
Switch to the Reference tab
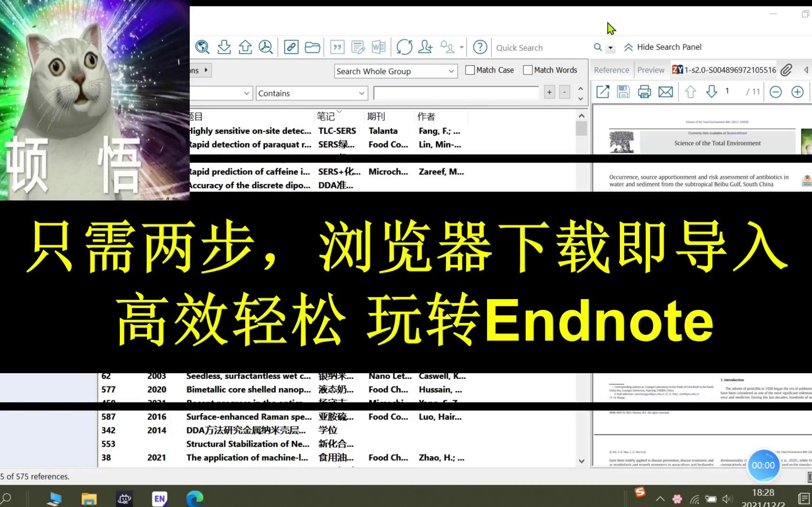point(611,70)
